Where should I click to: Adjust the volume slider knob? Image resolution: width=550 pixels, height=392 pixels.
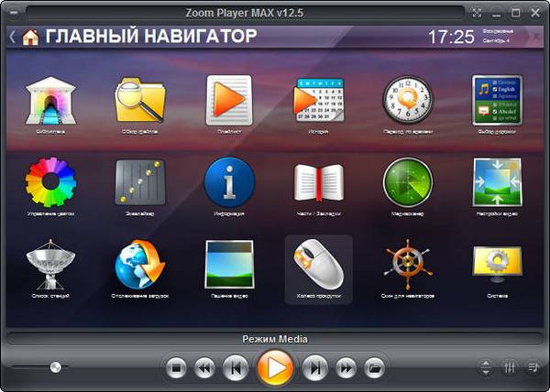[x=55, y=367]
